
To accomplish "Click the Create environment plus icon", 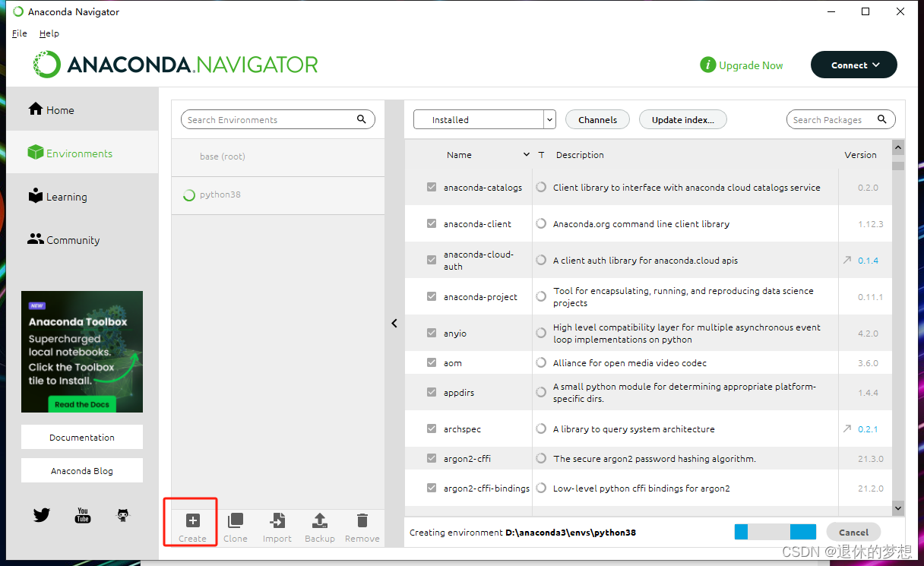I will (x=192, y=520).
